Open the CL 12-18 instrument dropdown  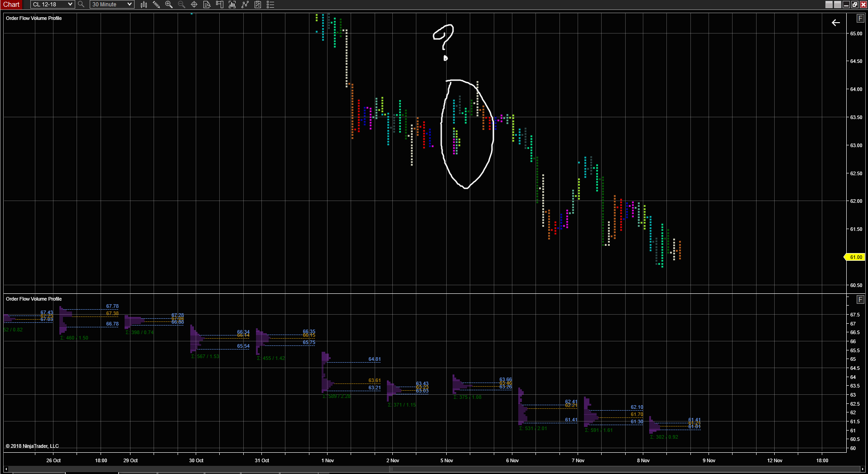(x=53, y=5)
